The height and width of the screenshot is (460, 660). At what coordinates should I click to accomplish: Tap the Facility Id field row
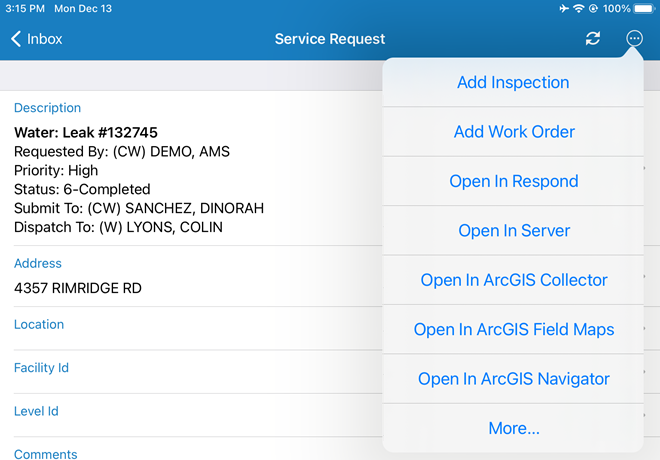[x=190, y=368]
